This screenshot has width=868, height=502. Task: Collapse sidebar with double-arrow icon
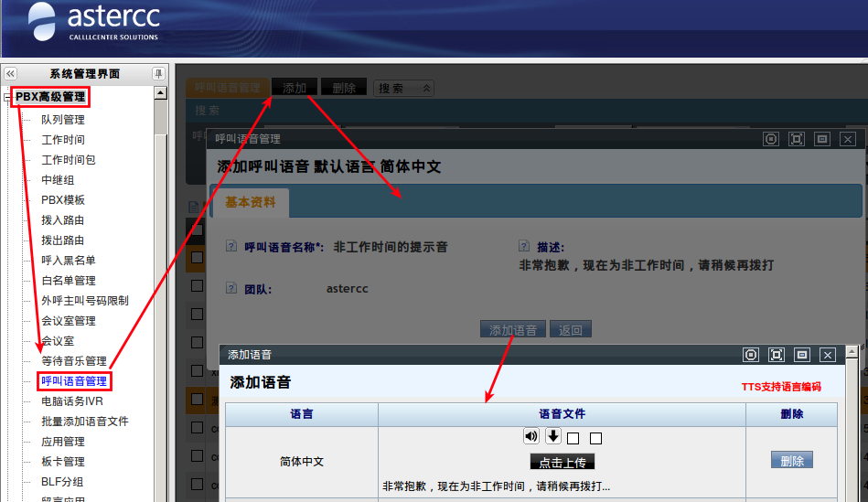(x=10, y=74)
